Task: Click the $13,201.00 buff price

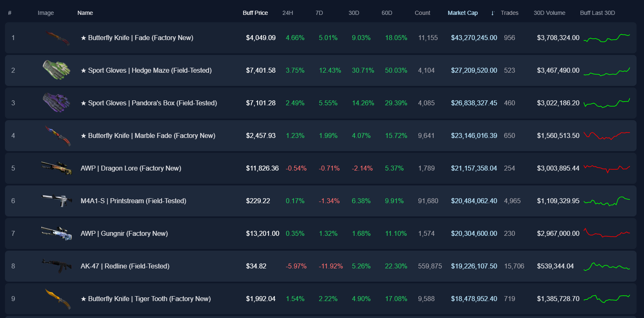Action: 262,233
